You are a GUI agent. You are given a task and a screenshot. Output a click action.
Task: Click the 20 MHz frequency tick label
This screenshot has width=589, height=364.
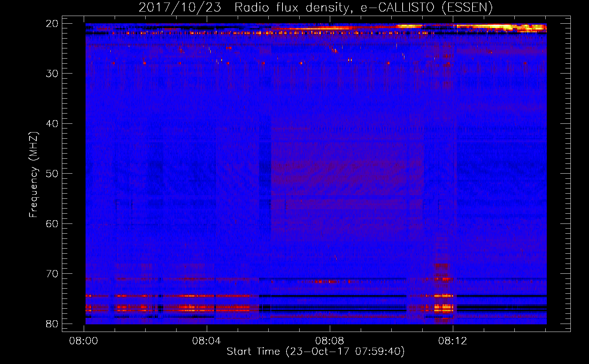(52, 24)
